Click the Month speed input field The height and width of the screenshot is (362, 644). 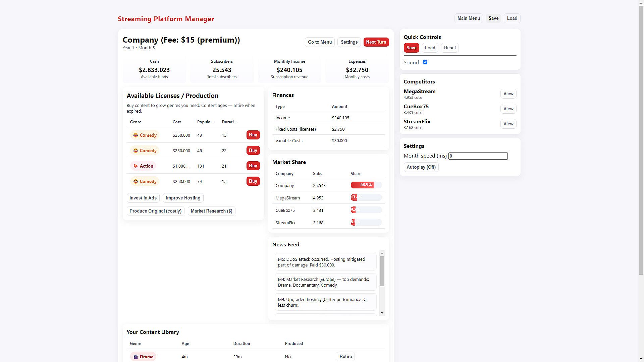pyautogui.click(x=478, y=156)
